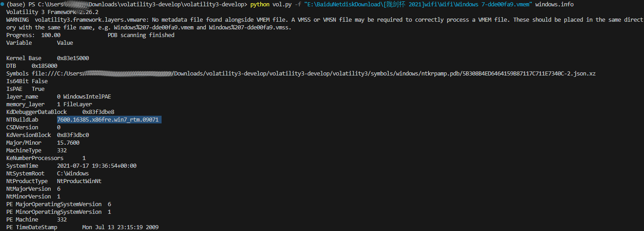The image size is (644, 231).
Task: Click the PE TimeDateStamp value
Action: click(x=120, y=227)
